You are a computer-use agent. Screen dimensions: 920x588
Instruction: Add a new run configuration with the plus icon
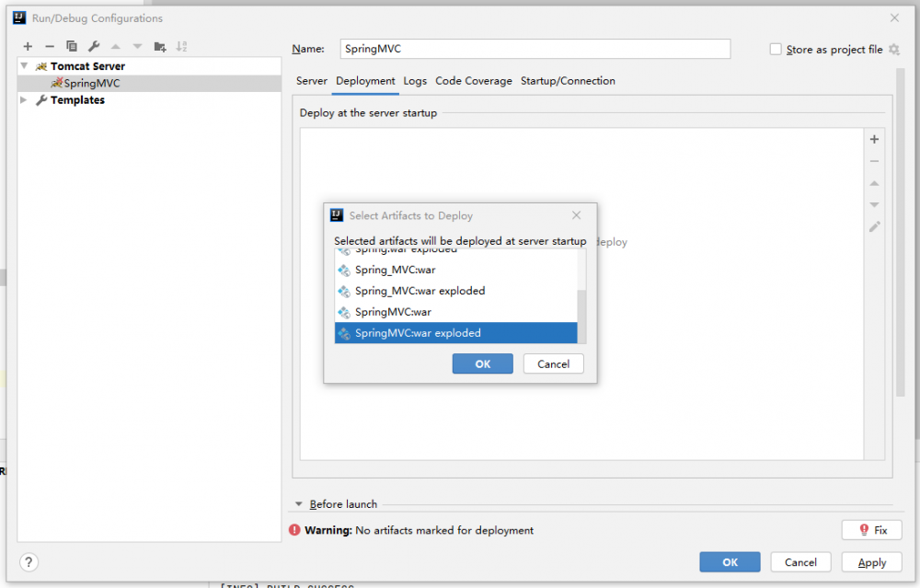point(28,46)
